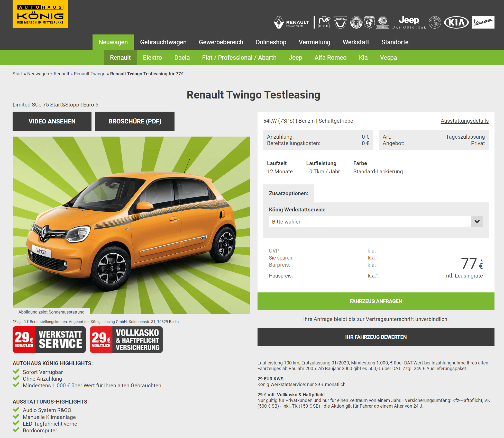504x438 pixels.
Task: Open the Renault brand logo
Action: click(291, 22)
